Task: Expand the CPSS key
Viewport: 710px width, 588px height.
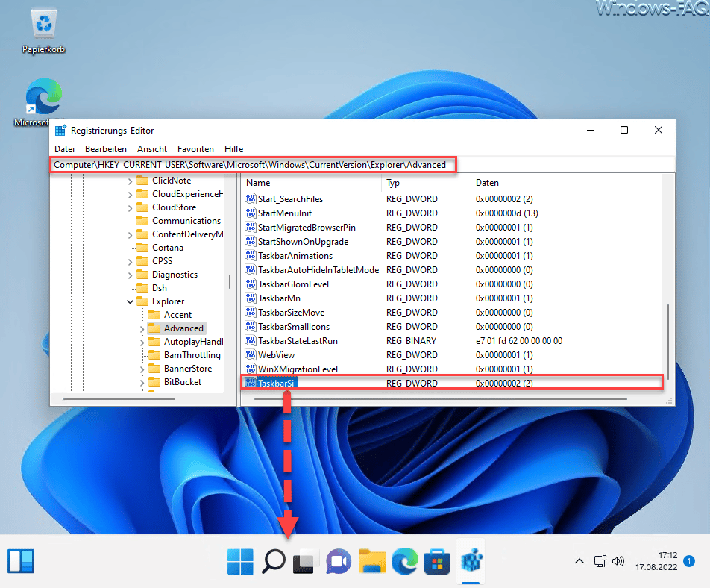Action: [131, 262]
